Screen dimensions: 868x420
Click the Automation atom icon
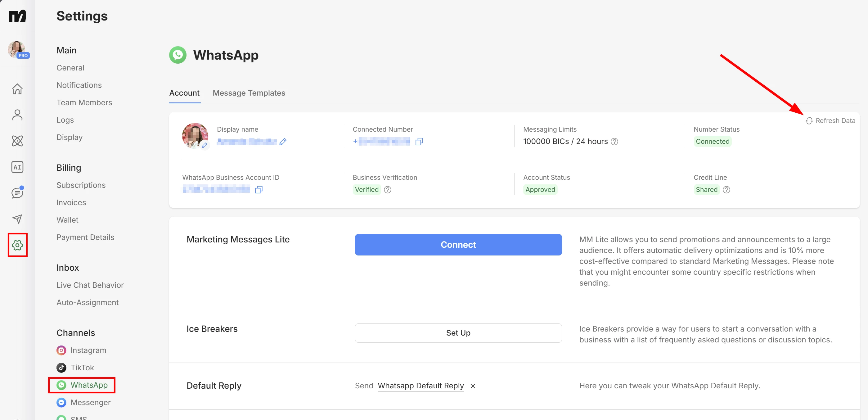click(17, 141)
